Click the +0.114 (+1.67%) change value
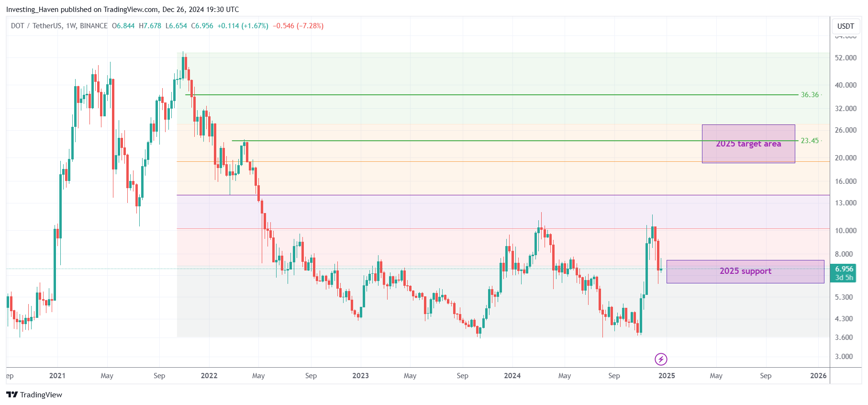Image resolution: width=868 pixels, height=405 pixels. [243, 26]
